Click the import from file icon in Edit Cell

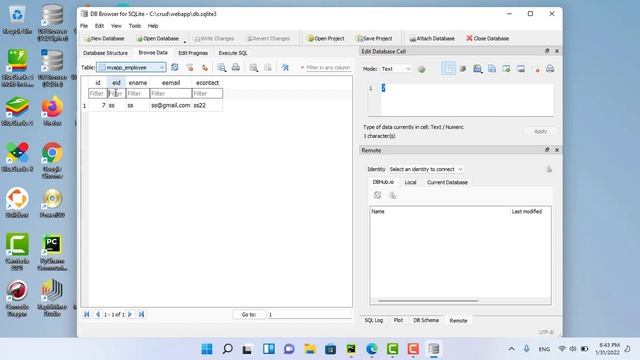(x=477, y=69)
